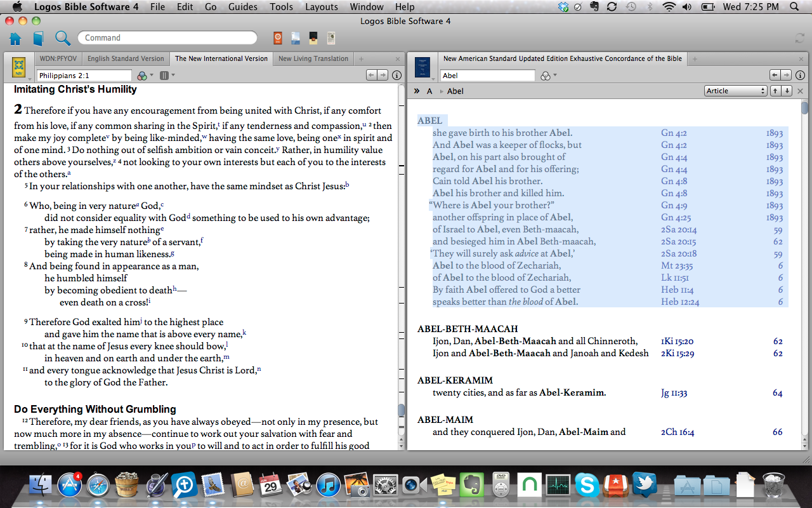This screenshot has height=508, width=812.
Task: Click the Abel reference box
Action: 487,76
